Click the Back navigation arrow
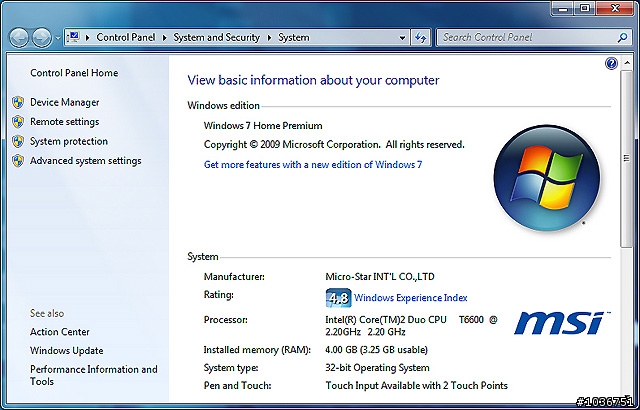Screen dimensions: 640x410 (19, 38)
